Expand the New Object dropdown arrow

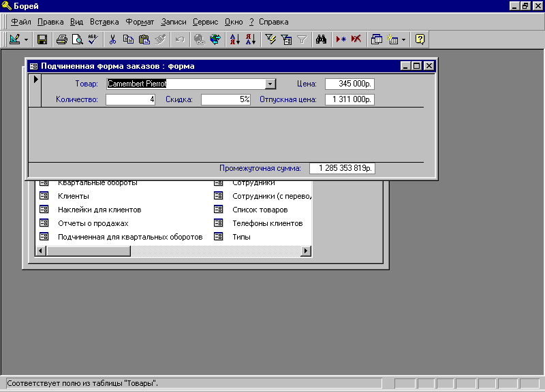(403, 39)
